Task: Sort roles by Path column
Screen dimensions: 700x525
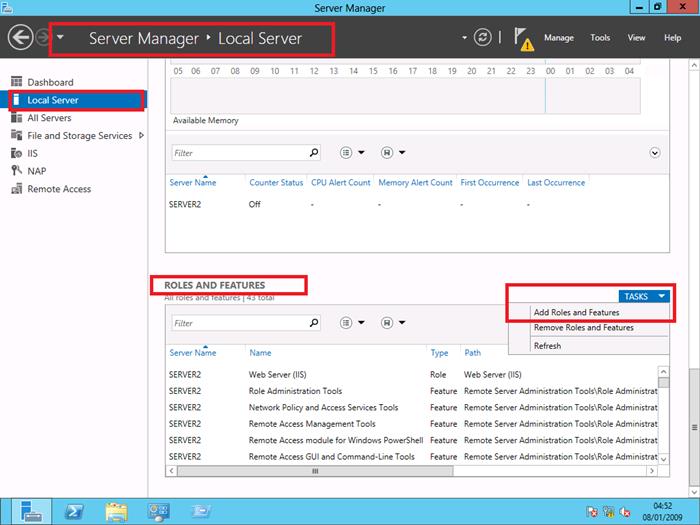Action: click(472, 353)
